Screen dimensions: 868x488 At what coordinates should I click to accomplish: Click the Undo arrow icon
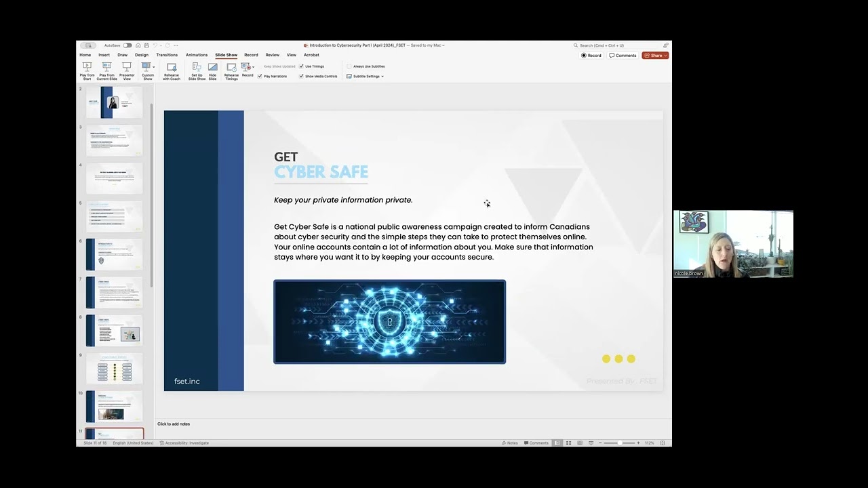pyautogui.click(x=155, y=45)
